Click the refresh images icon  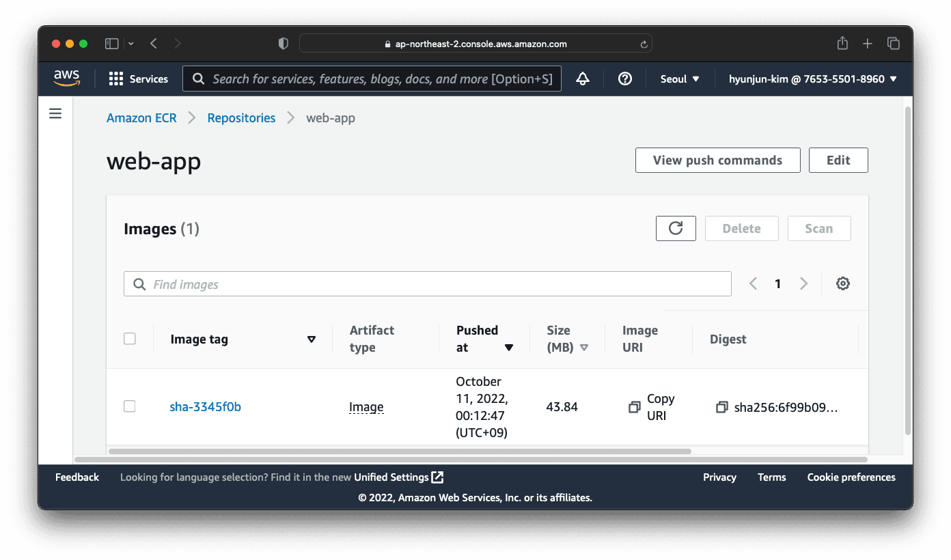point(675,228)
